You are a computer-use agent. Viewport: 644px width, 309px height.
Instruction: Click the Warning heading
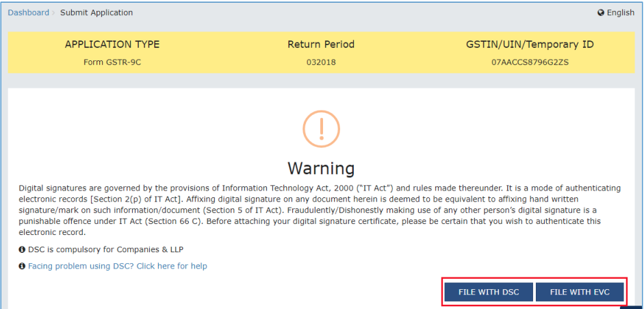point(321,169)
